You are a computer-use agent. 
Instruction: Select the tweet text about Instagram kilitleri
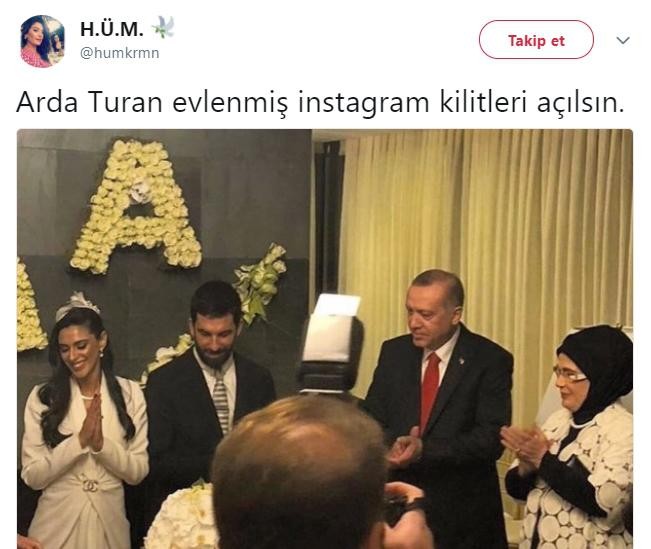pos(320,102)
